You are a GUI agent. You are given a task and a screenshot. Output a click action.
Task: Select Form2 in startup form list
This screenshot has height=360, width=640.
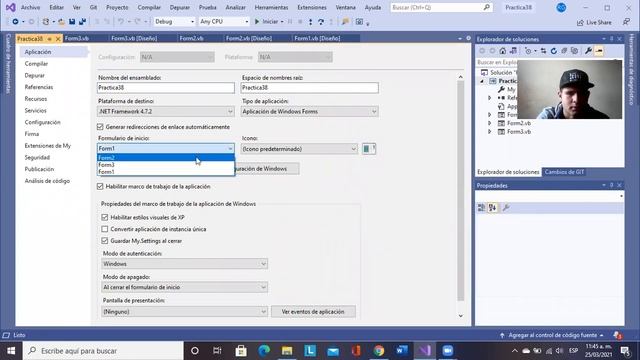point(166,158)
